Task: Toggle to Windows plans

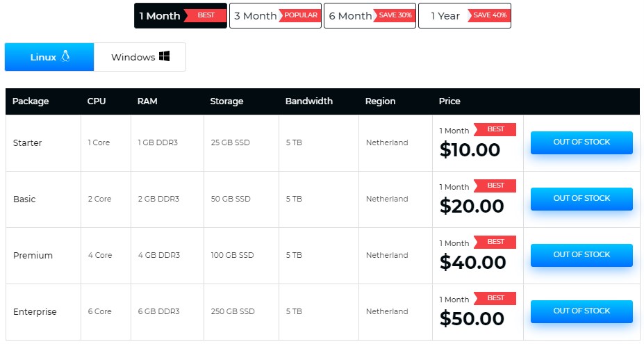Action: point(140,57)
